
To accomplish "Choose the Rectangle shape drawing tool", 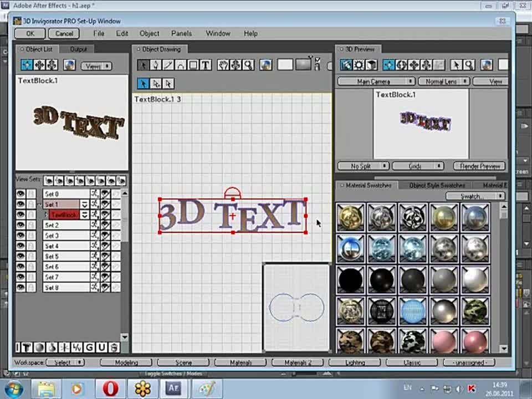I will [193, 65].
